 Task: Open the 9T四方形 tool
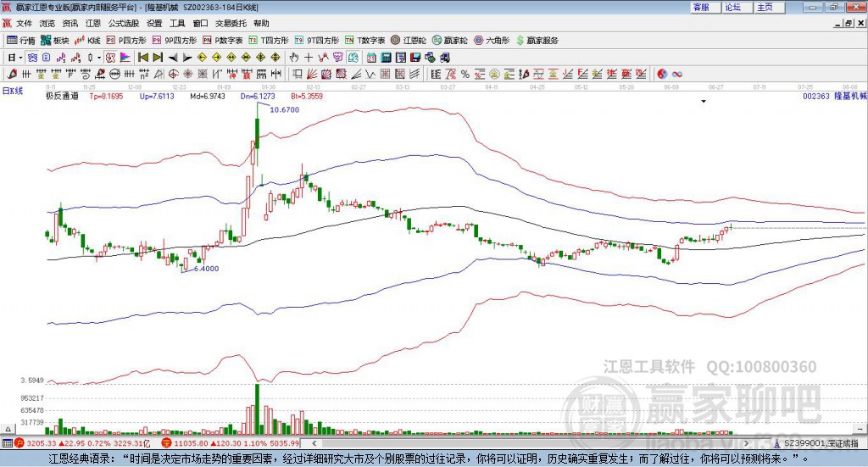pos(317,41)
